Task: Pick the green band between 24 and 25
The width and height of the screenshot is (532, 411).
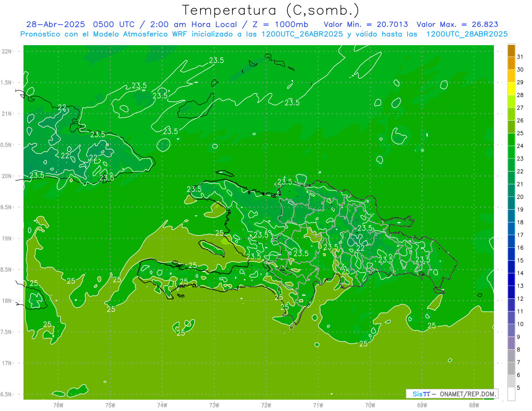Action: click(511, 140)
